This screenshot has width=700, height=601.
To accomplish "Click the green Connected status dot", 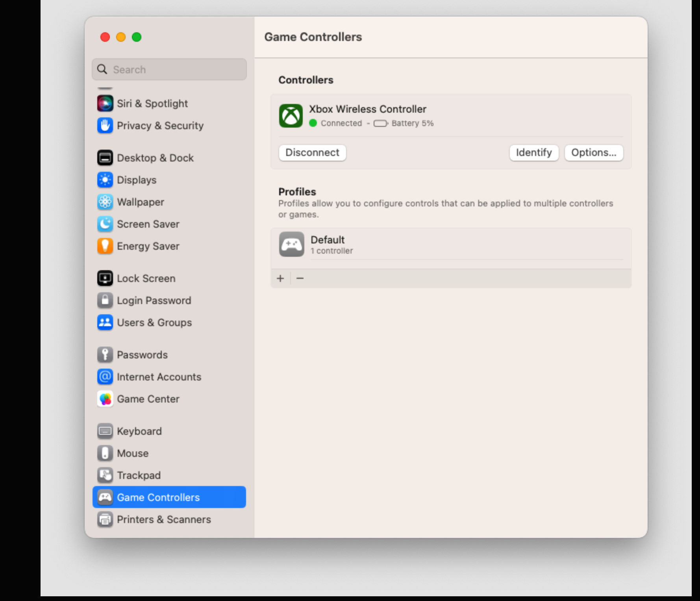I will coord(313,123).
